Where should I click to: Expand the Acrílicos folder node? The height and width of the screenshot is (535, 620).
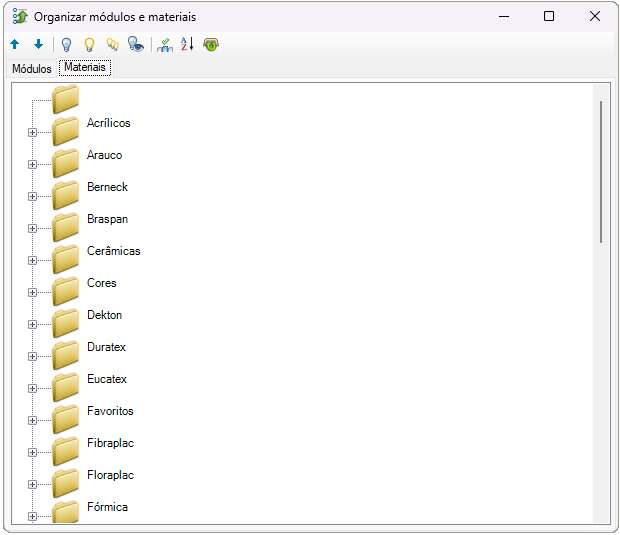(32, 132)
